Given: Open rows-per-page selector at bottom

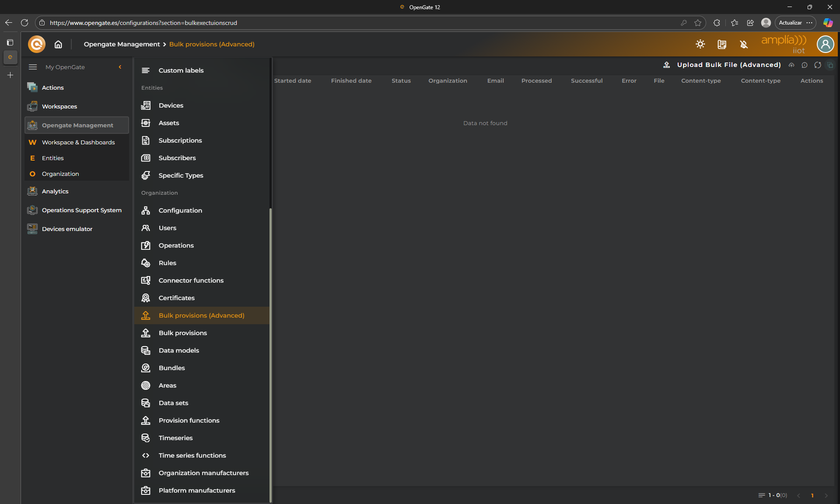Looking at the screenshot, I should 762,495.
